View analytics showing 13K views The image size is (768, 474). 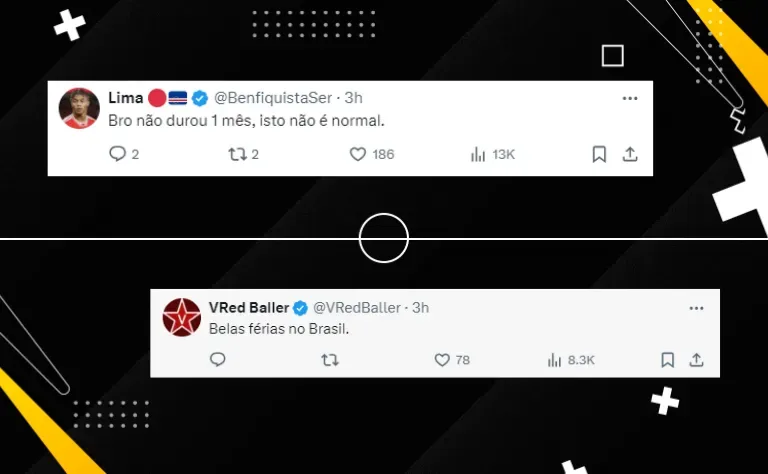tap(492, 155)
